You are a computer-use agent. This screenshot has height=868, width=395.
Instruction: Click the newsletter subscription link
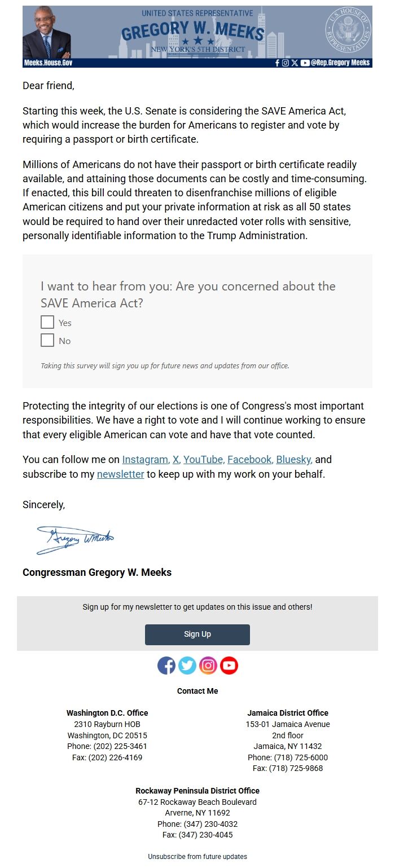(120, 474)
